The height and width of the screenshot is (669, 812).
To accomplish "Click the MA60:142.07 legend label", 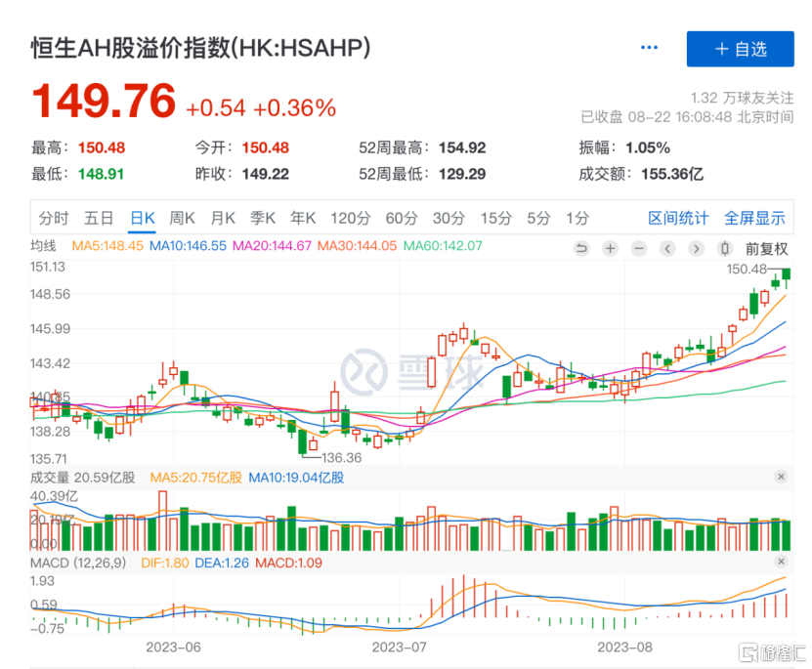I will coord(443,246).
